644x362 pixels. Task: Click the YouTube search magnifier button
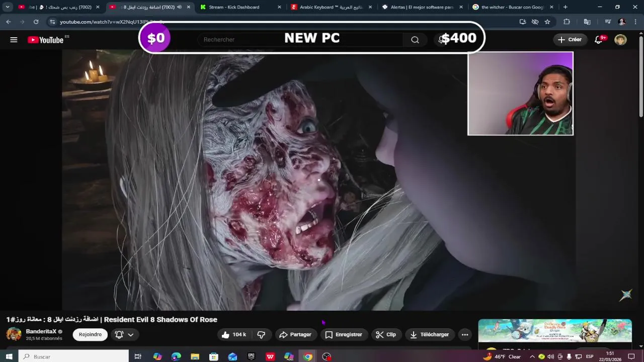(x=415, y=40)
